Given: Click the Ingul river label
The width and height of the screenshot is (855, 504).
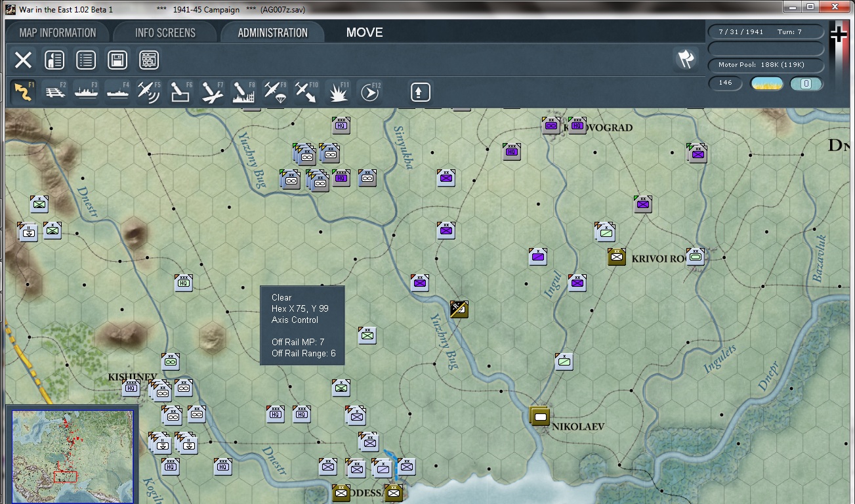Looking at the screenshot, I should [553, 285].
